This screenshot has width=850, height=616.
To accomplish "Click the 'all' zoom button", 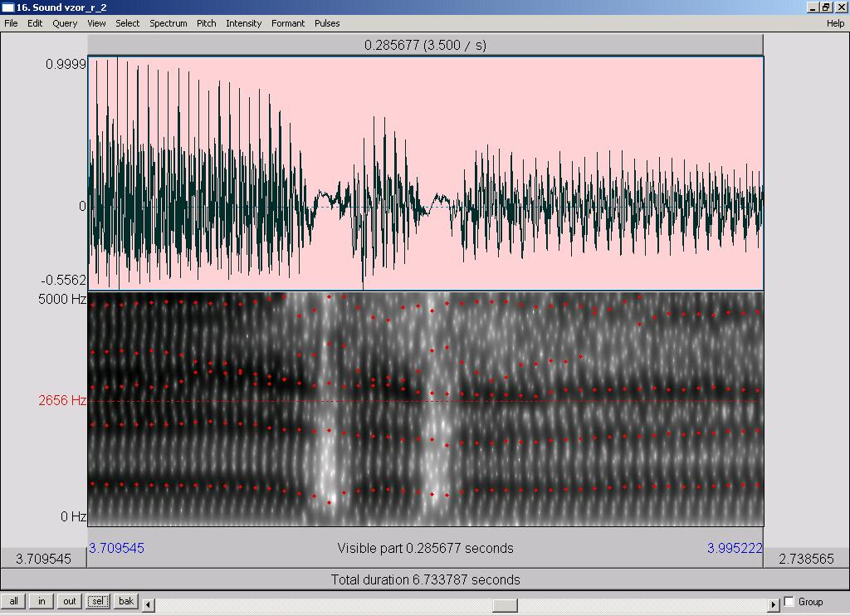I will point(13,601).
